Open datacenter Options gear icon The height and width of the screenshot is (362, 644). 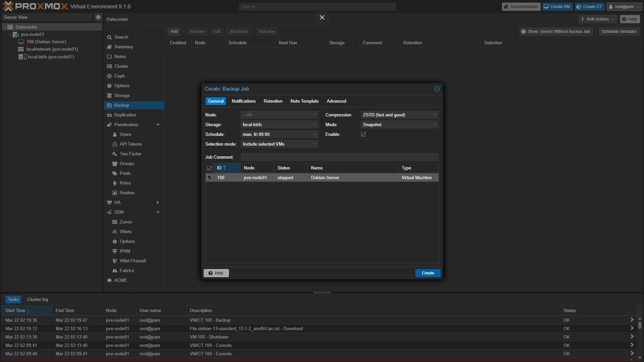point(109,86)
